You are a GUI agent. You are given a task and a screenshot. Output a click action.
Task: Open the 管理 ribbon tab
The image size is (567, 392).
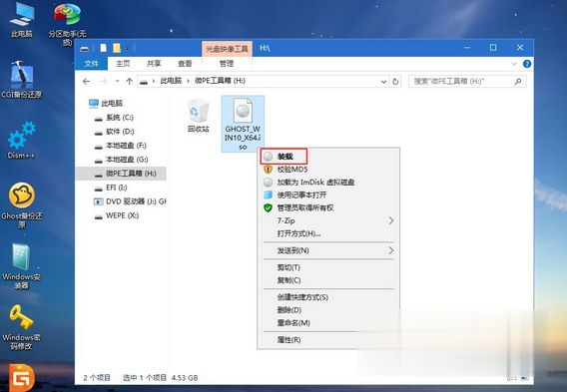pyautogui.click(x=227, y=64)
